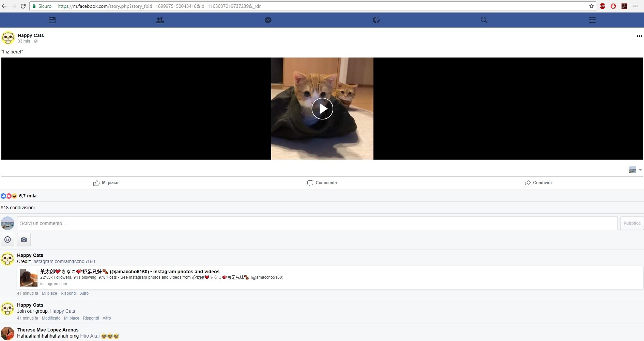The height and width of the screenshot is (341, 644).
Task: Focus the Scrivi un commento field
Action: click(317, 223)
